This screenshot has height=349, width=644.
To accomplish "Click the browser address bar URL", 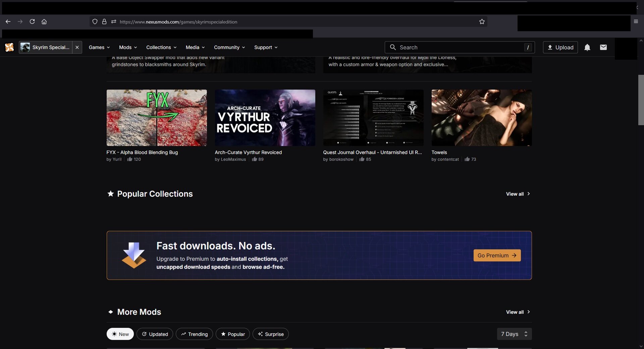I will click(178, 22).
